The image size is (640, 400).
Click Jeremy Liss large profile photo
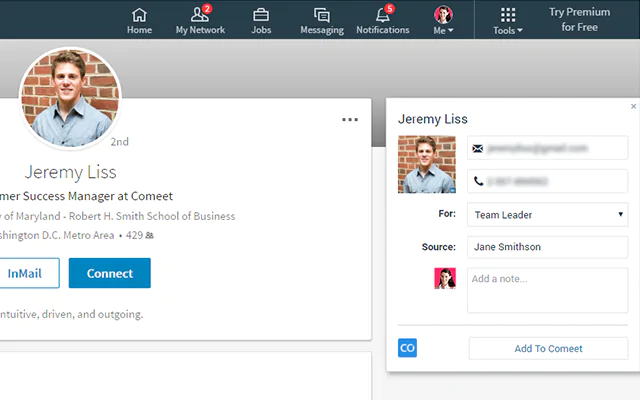point(70,98)
